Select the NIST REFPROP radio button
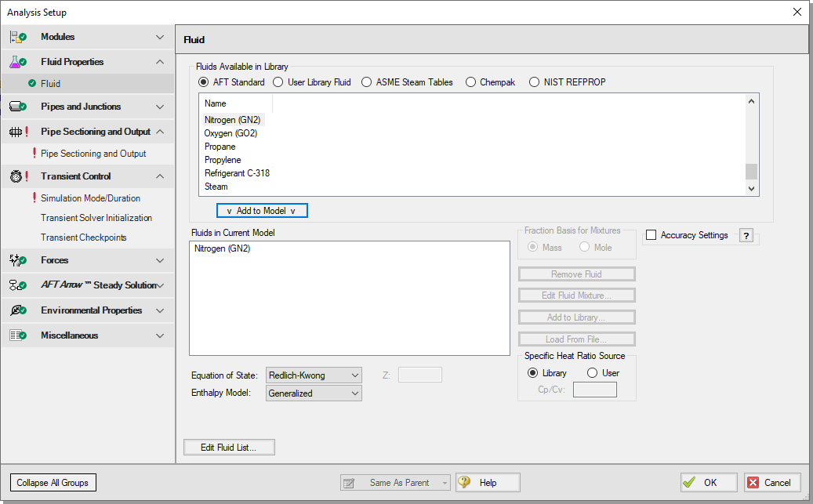The height and width of the screenshot is (504, 813). 535,82
